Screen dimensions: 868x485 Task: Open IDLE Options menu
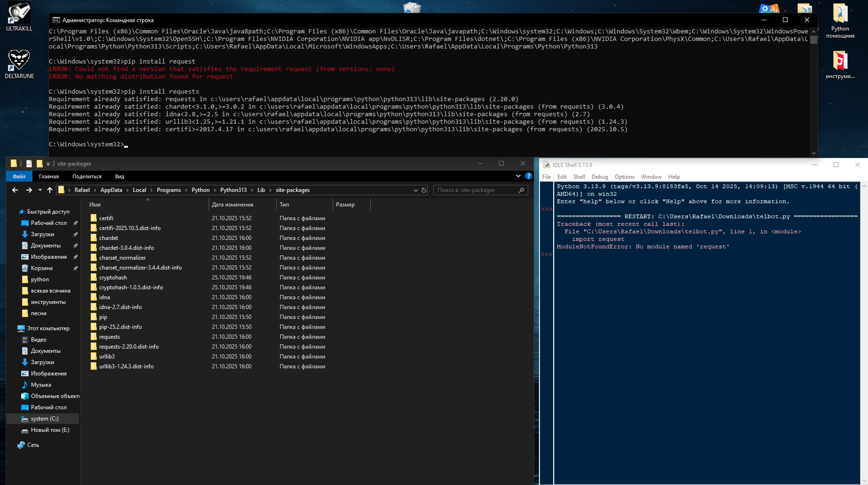pos(624,177)
